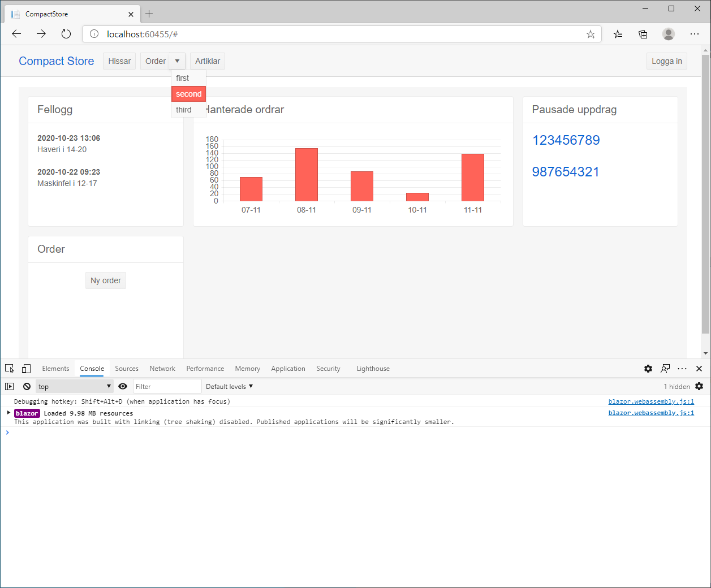
Task: Select 'first' in the Order dropdown
Action: [188, 78]
